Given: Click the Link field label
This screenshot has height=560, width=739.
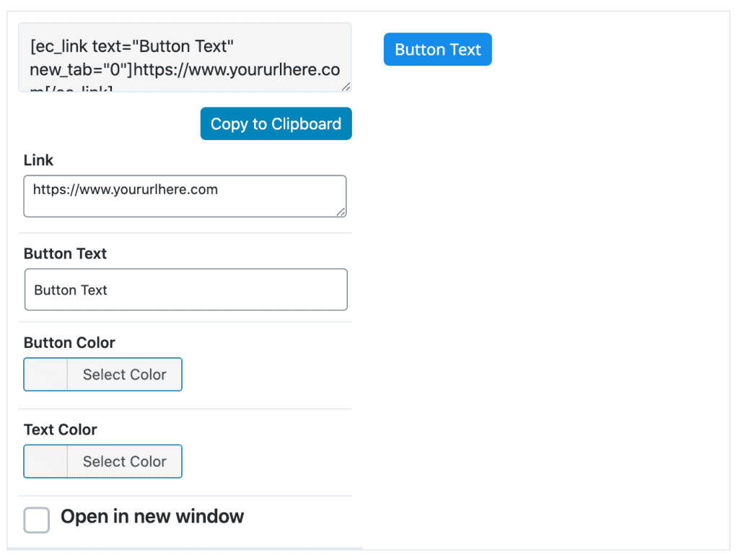Looking at the screenshot, I should (x=39, y=160).
